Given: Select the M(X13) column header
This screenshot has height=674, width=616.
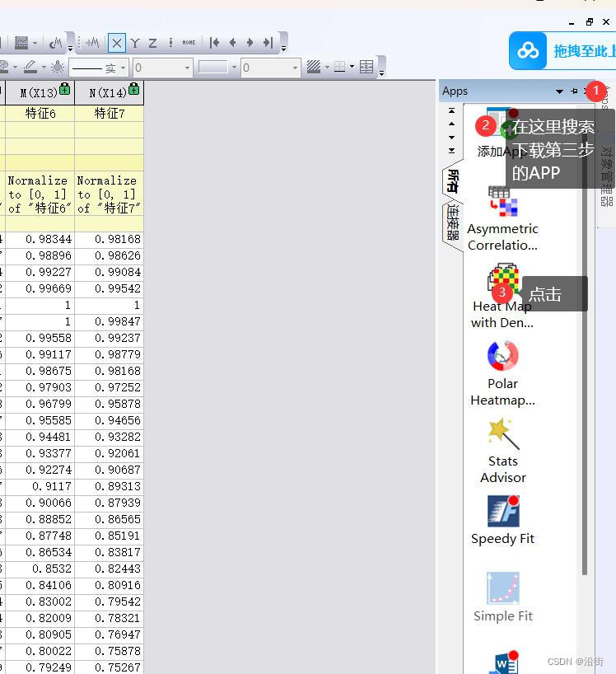Looking at the screenshot, I should pyautogui.click(x=40, y=92).
